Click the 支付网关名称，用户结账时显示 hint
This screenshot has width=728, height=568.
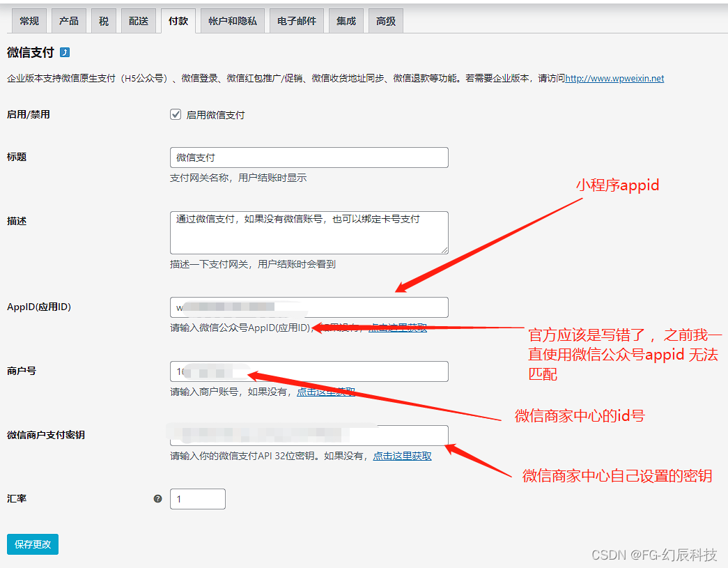click(x=238, y=178)
